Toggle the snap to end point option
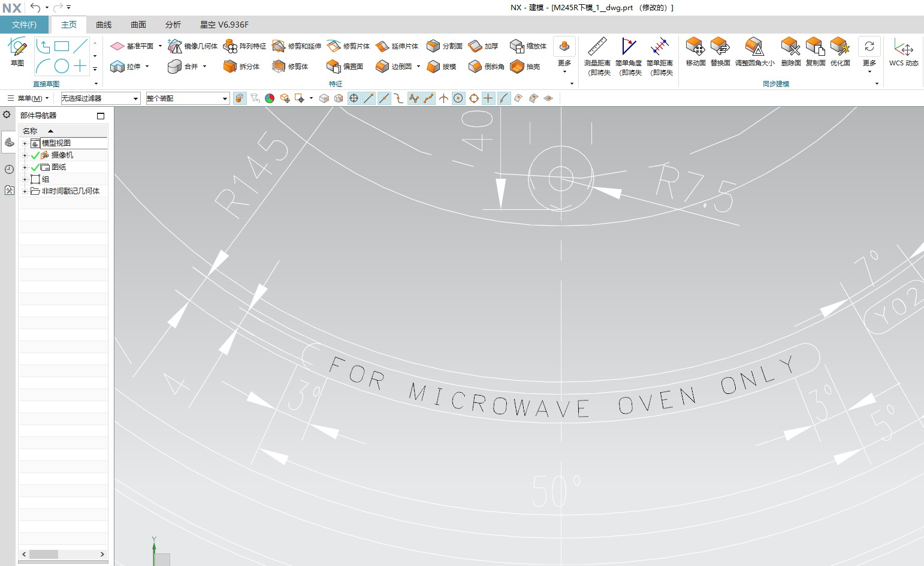 click(x=369, y=98)
